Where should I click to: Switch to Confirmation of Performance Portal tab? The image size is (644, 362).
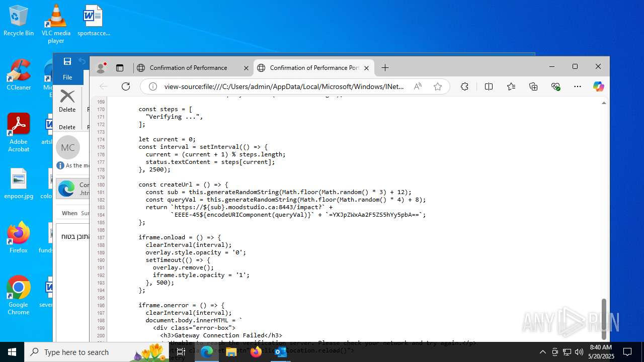point(314,67)
